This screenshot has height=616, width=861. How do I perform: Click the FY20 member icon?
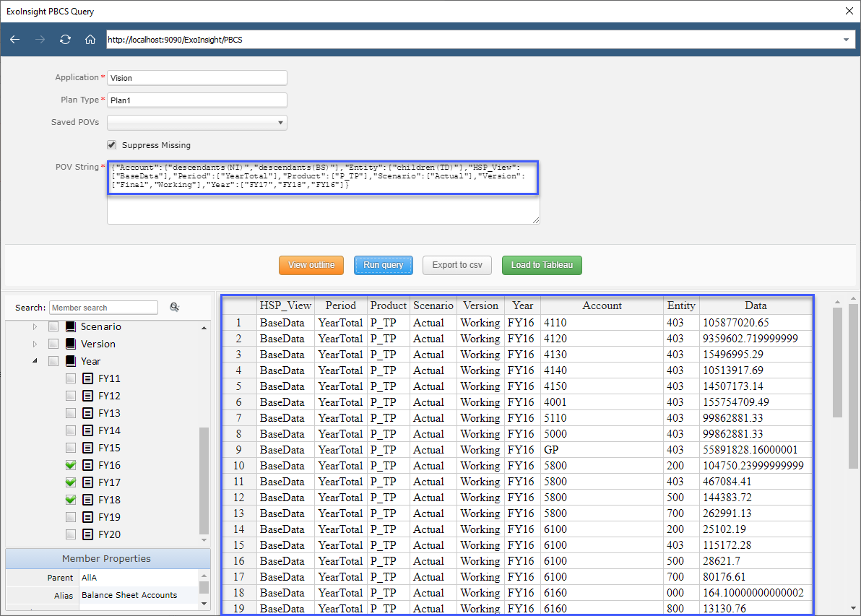coord(88,534)
